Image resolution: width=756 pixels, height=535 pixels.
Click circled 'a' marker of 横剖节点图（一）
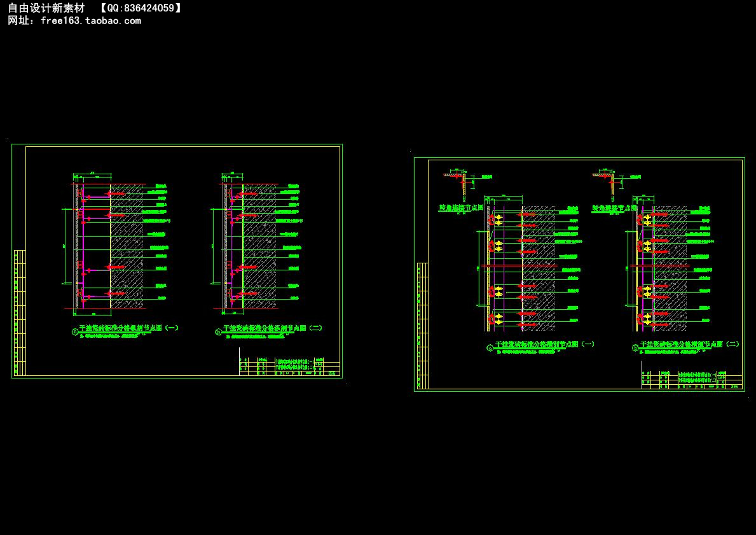coord(490,348)
